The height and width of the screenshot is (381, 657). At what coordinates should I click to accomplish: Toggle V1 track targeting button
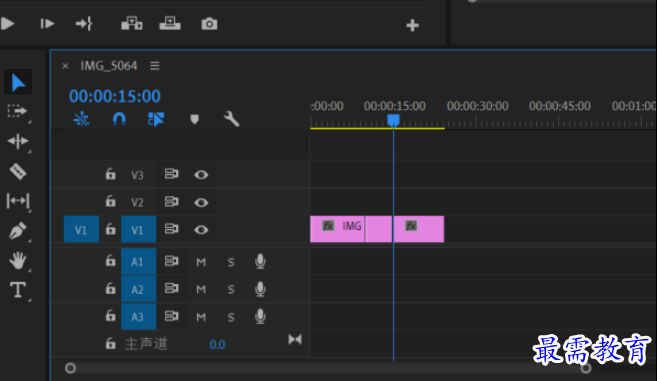pos(138,230)
